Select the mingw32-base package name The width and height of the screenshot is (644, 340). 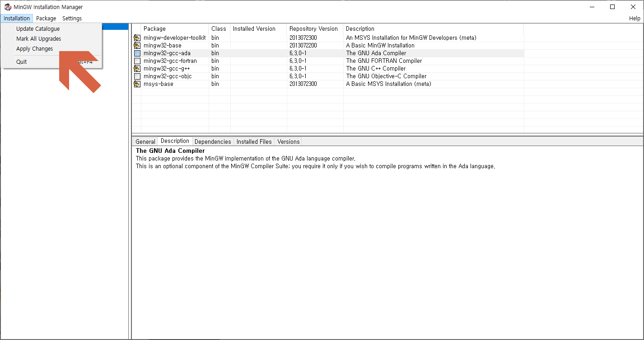coord(163,46)
